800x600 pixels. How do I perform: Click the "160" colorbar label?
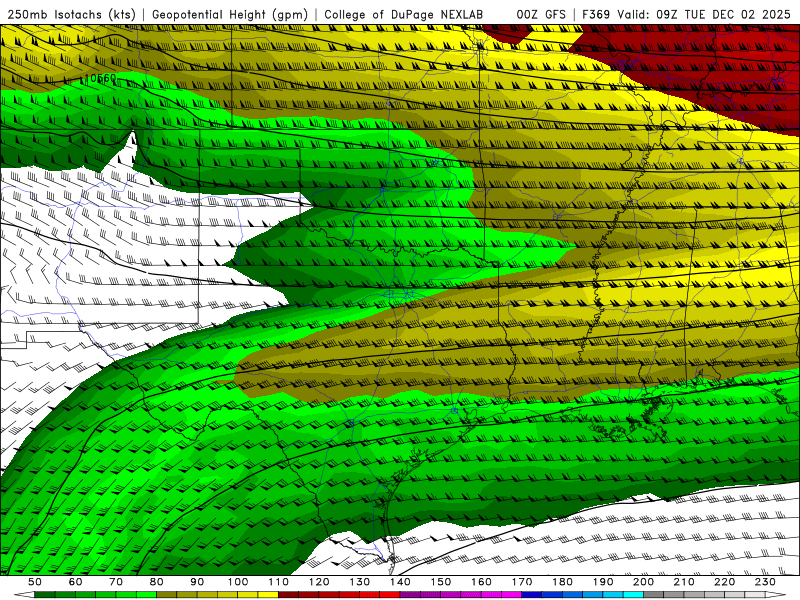click(x=481, y=582)
